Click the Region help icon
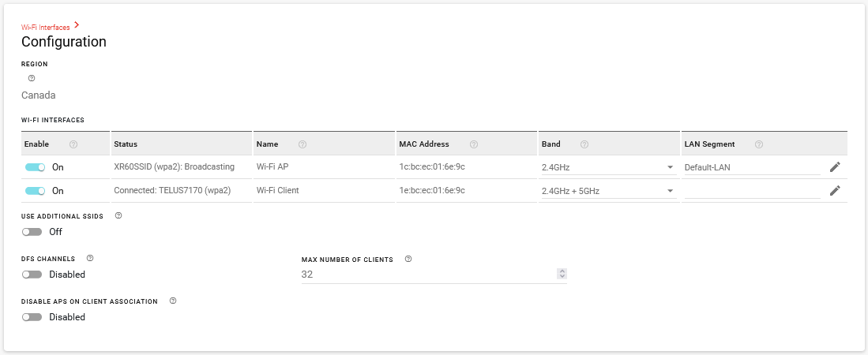 click(32, 78)
